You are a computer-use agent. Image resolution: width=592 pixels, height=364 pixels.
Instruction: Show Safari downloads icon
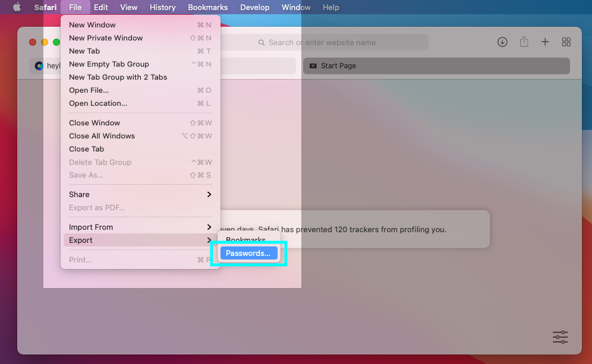pos(502,42)
